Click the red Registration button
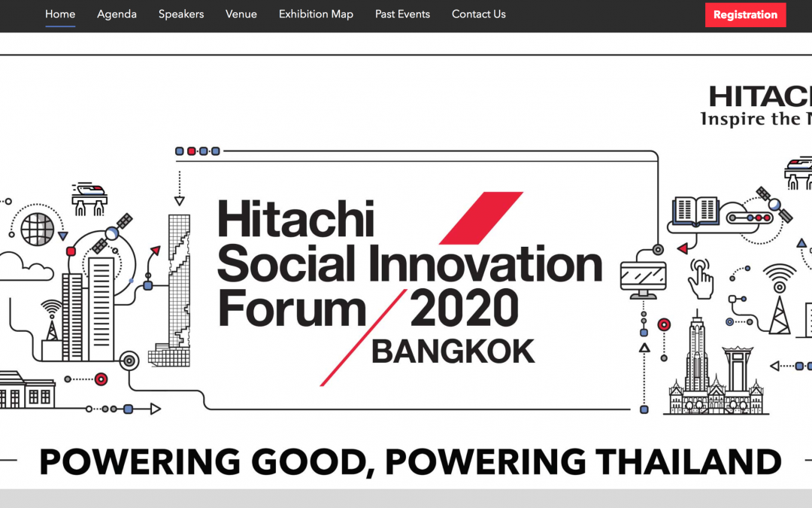 click(745, 14)
